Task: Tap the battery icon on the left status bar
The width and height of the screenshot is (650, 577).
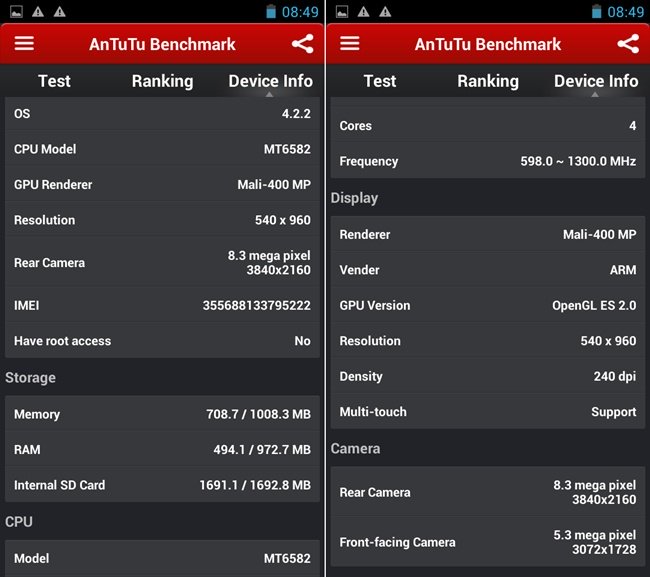Action: [x=270, y=12]
